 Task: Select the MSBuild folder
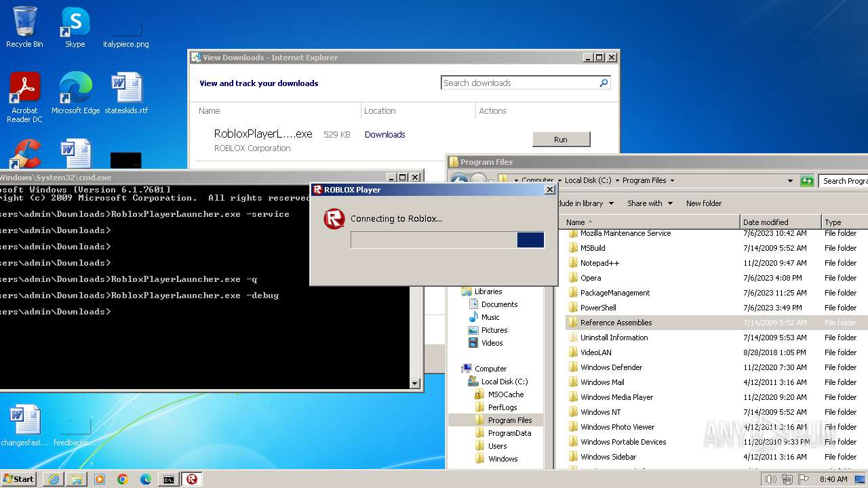(x=592, y=248)
